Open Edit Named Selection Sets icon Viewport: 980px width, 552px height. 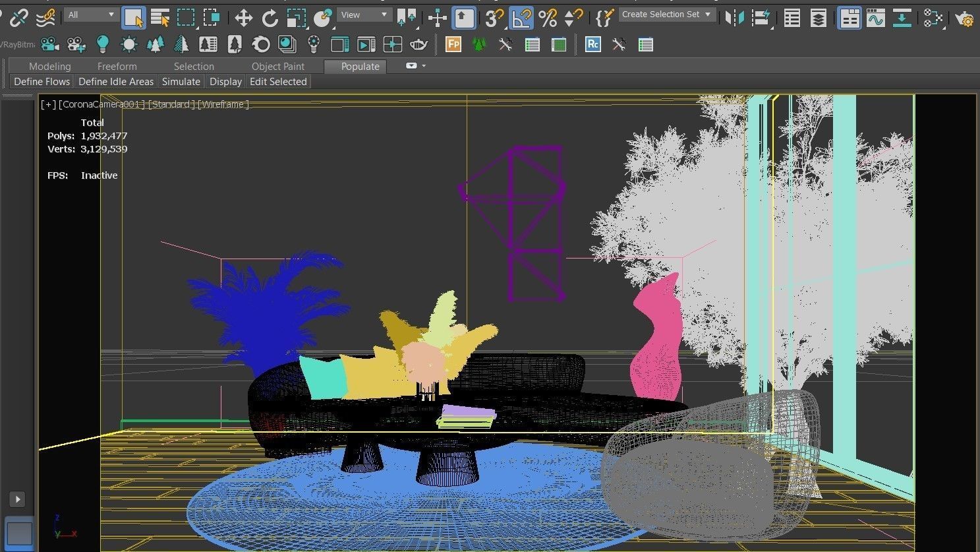click(605, 18)
